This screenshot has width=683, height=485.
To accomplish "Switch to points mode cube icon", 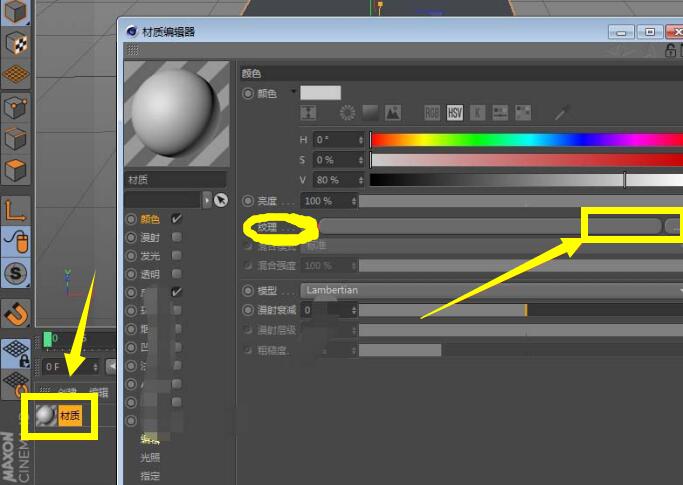I will tap(16, 107).
